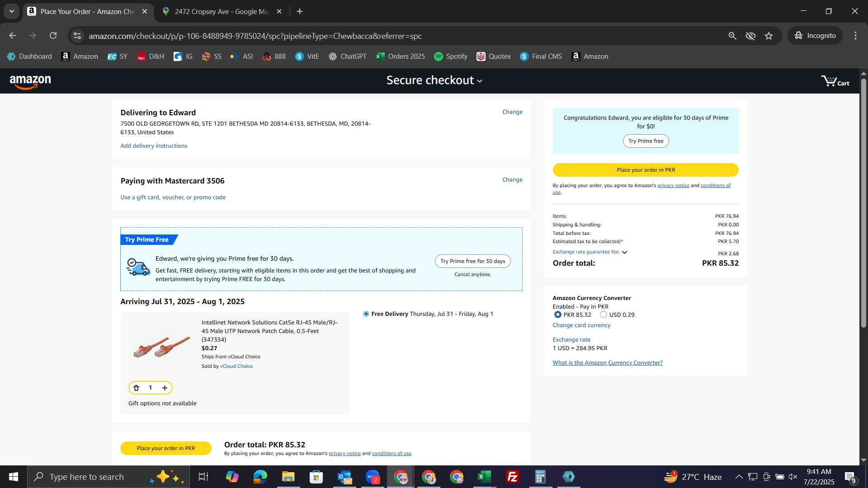Expand the Secure checkout dropdown
Viewport: 868px width, 488px height.
tap(434, 80)
